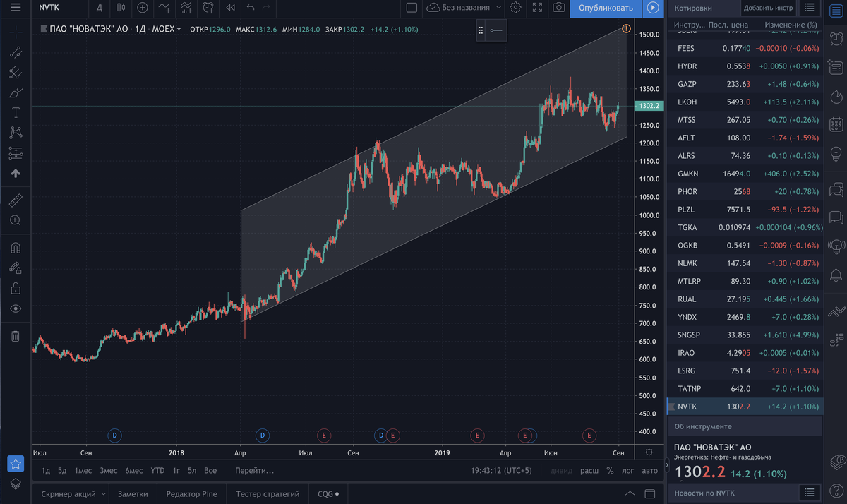Select the Text annotation tool
847x504 pixels.
click(16, 112)
